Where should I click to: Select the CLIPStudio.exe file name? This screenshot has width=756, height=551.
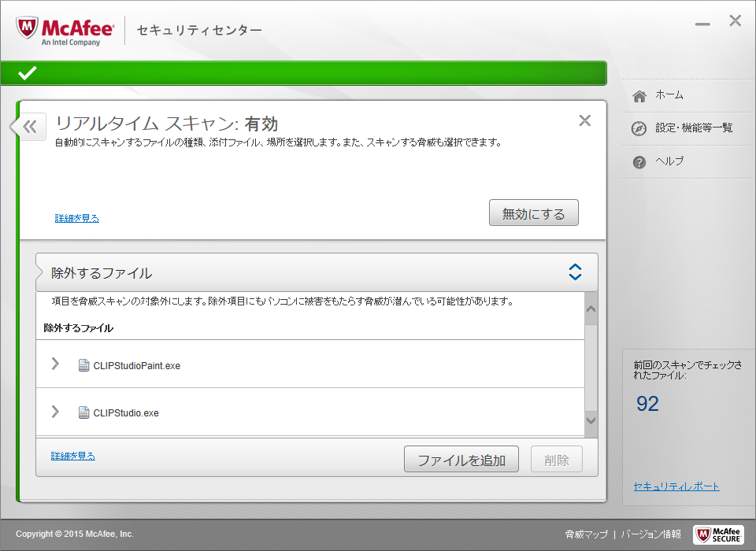[126, 413]
